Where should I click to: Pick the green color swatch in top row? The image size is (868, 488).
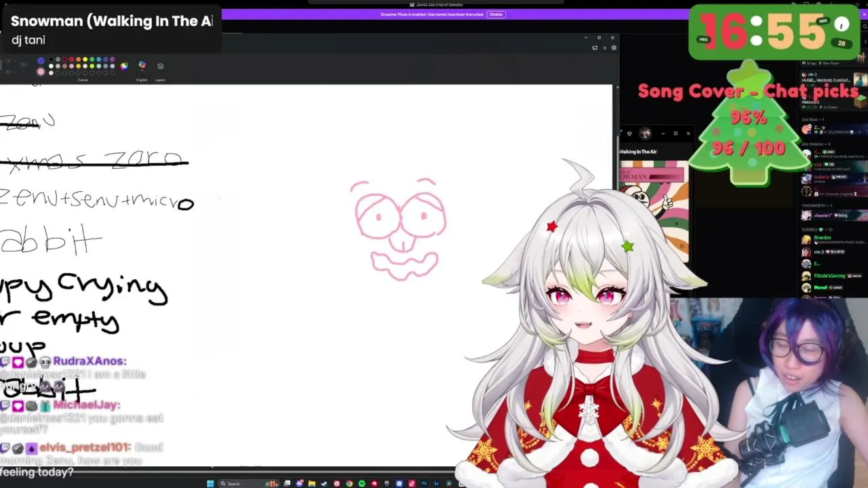point(92,60)
